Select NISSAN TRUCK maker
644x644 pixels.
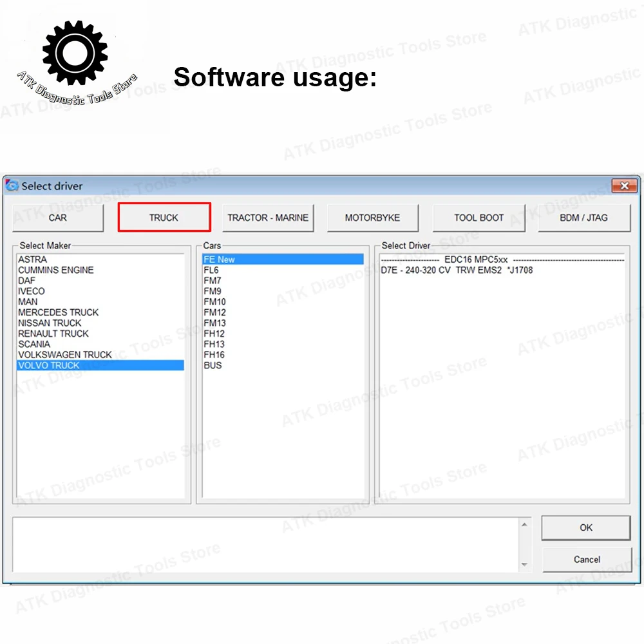(100, 323)
